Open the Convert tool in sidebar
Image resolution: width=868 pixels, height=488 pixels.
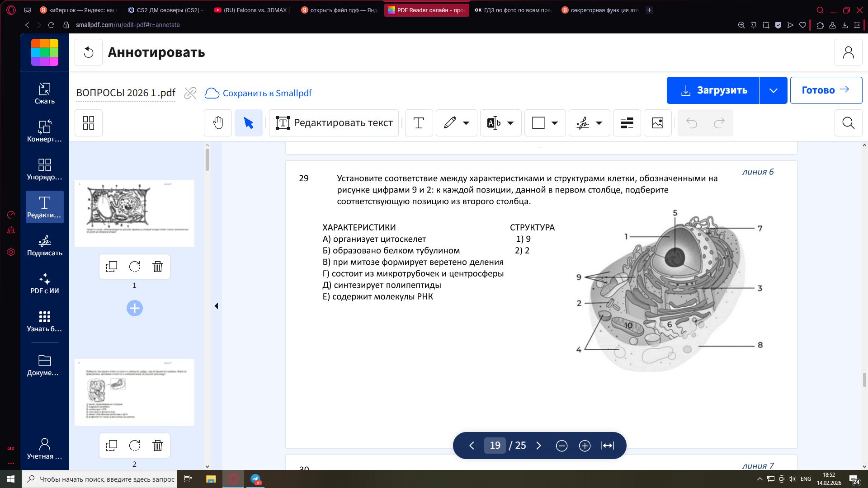coord(44,131)
